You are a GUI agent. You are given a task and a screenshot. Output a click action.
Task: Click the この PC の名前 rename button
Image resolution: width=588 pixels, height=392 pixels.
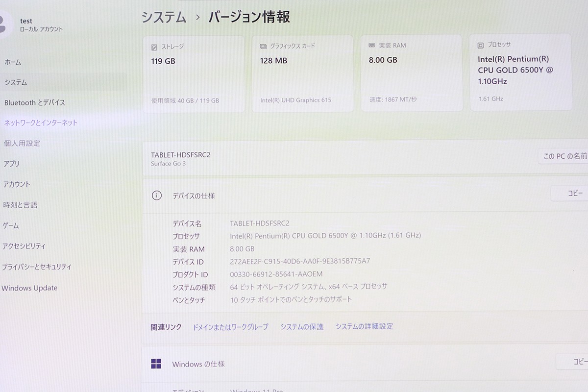(x=563, y=156)
